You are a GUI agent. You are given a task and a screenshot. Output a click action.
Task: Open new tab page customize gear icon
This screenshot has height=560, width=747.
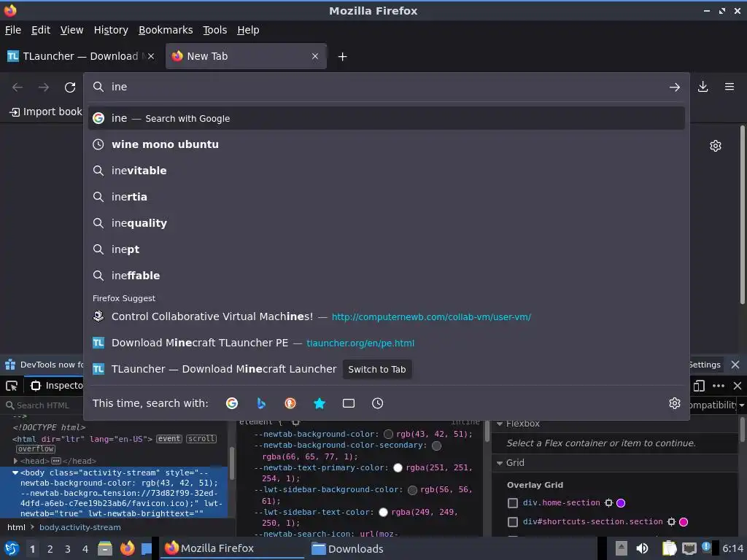coord(715,146)
